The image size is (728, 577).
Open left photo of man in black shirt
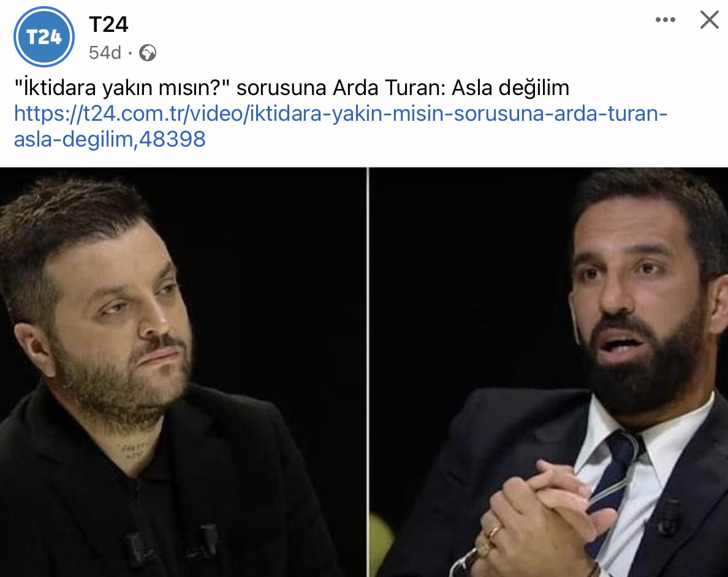pyautogui.click(x=183, y=372)
